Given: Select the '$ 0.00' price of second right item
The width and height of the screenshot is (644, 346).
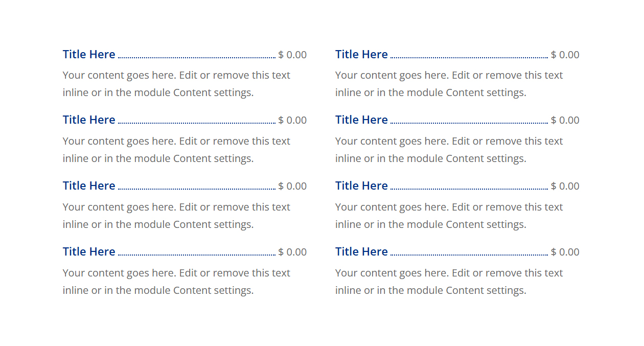Looking at the screenshot, I should [x=565, y=120].
